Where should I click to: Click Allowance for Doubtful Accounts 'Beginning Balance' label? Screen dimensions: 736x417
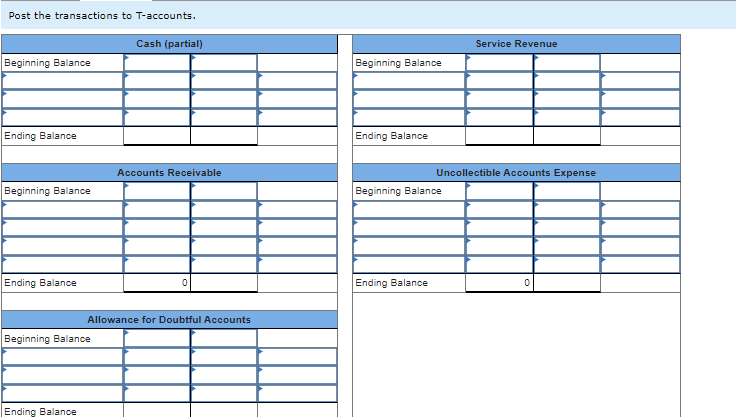point(47,339)
